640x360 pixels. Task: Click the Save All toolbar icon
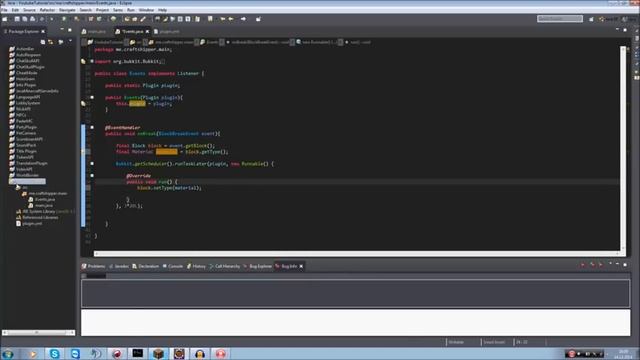tap(24, 19)
